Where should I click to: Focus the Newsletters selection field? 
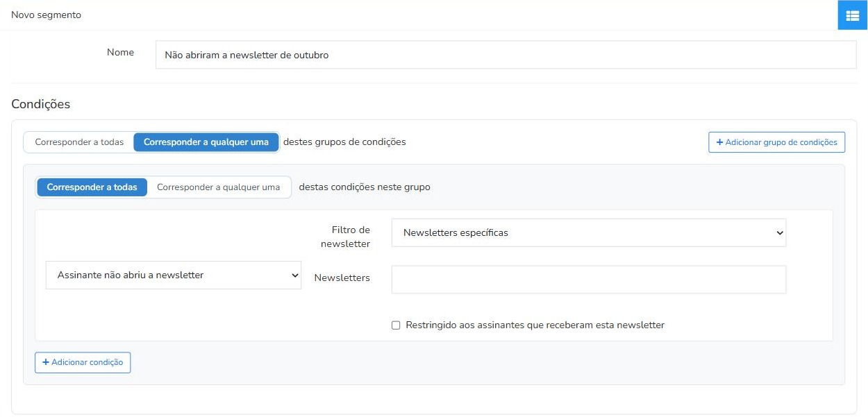tap(589, 280)
